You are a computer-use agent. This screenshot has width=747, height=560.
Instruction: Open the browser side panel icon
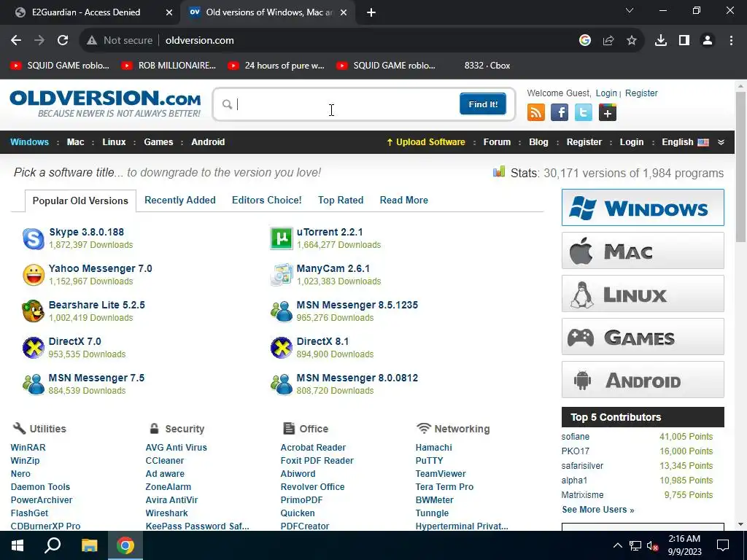coord(684,41)
